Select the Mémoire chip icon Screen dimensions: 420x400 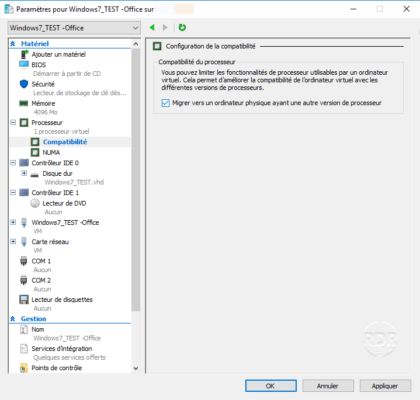coord(24,103)
